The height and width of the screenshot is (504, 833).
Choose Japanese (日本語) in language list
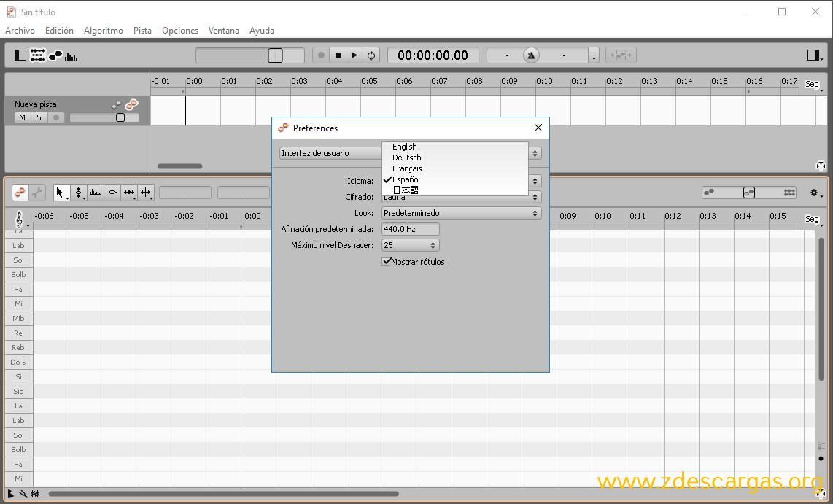pyautogui.click(x=454, y=190)
